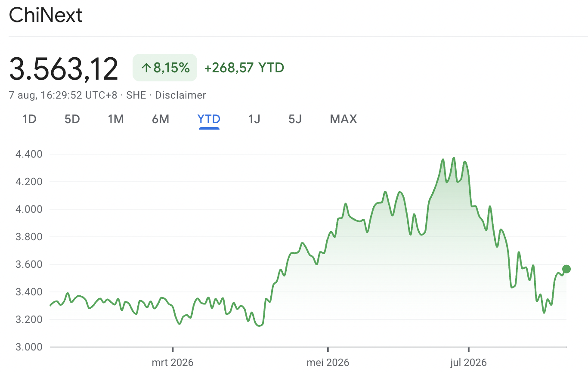Viewport: 588px width, 372px height.
Task: Click the mrt 2026 x-axis label
Action: coord(173,363)
